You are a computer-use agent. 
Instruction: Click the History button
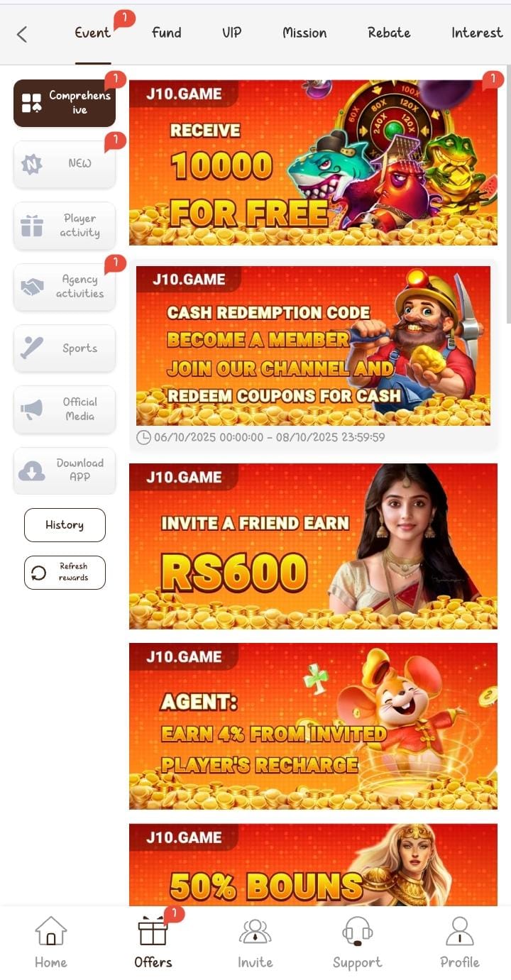click(x=65, y=525)
